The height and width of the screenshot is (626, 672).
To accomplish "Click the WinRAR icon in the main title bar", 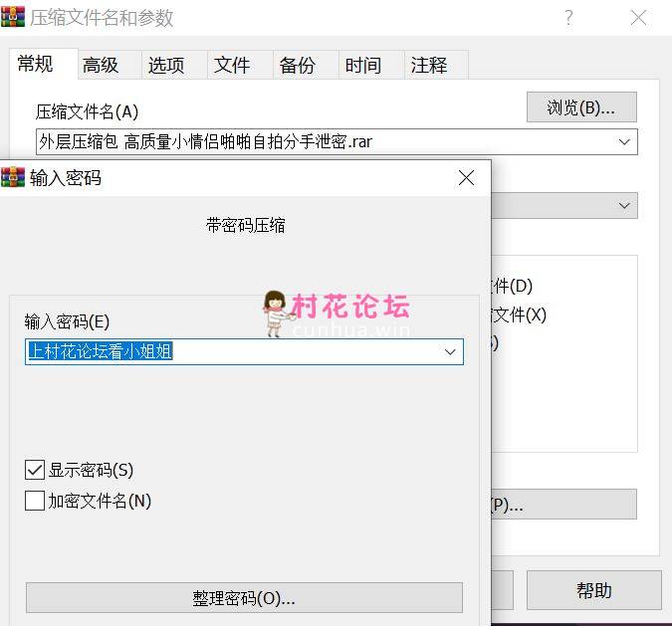I will coord(13,18).
